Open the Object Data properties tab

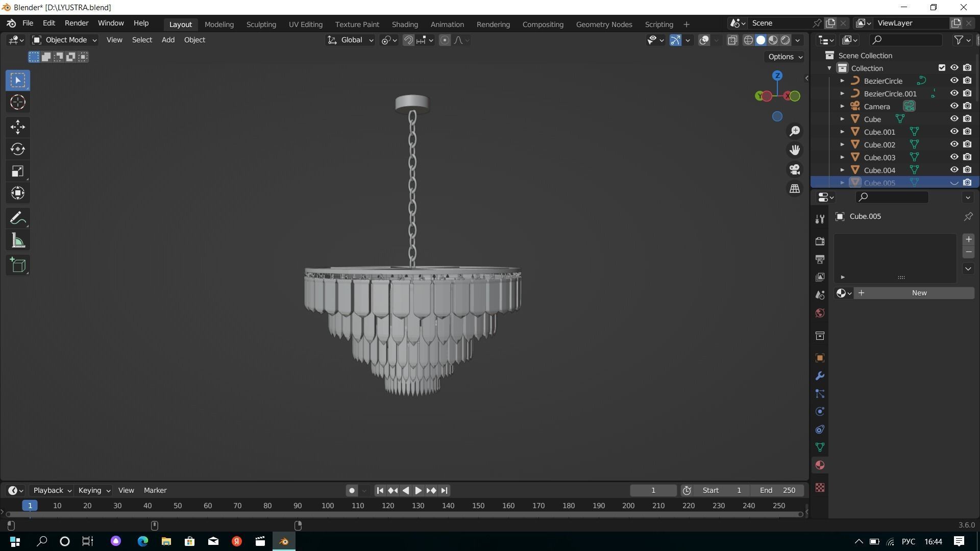coord(820,447)
